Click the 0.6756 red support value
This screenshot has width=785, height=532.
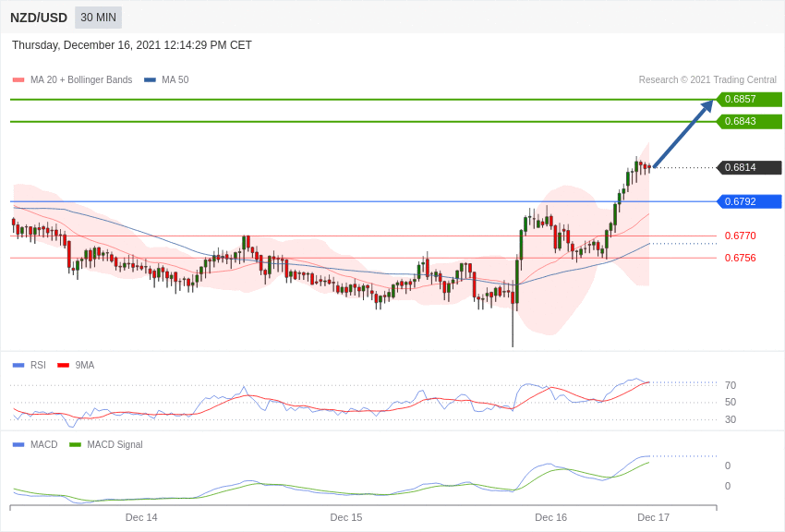740,258
